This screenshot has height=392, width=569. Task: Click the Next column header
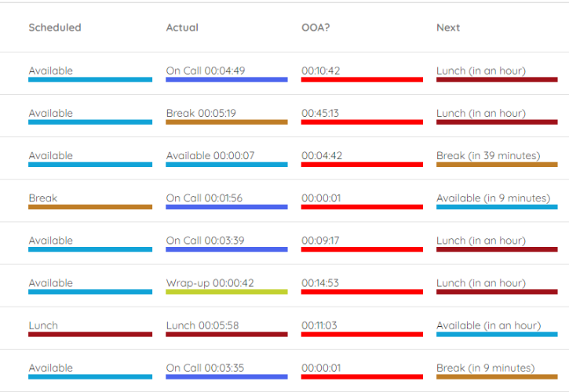pyautogui.click(x=448, y=27)
